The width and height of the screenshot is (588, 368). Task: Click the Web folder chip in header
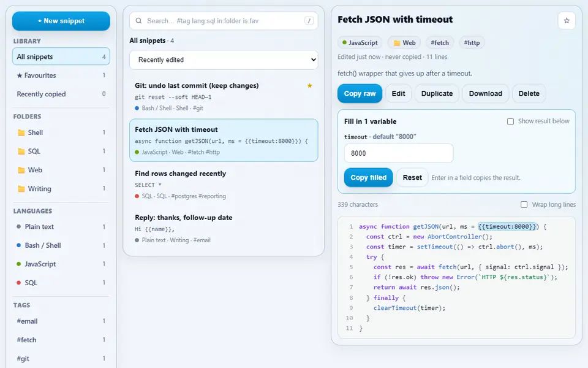(404, 43)
